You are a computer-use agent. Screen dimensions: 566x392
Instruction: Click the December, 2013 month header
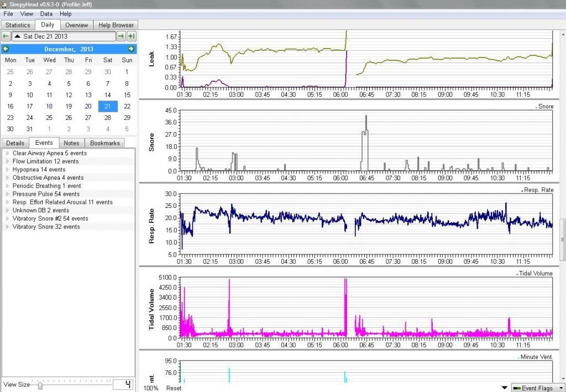pos(69,49)
